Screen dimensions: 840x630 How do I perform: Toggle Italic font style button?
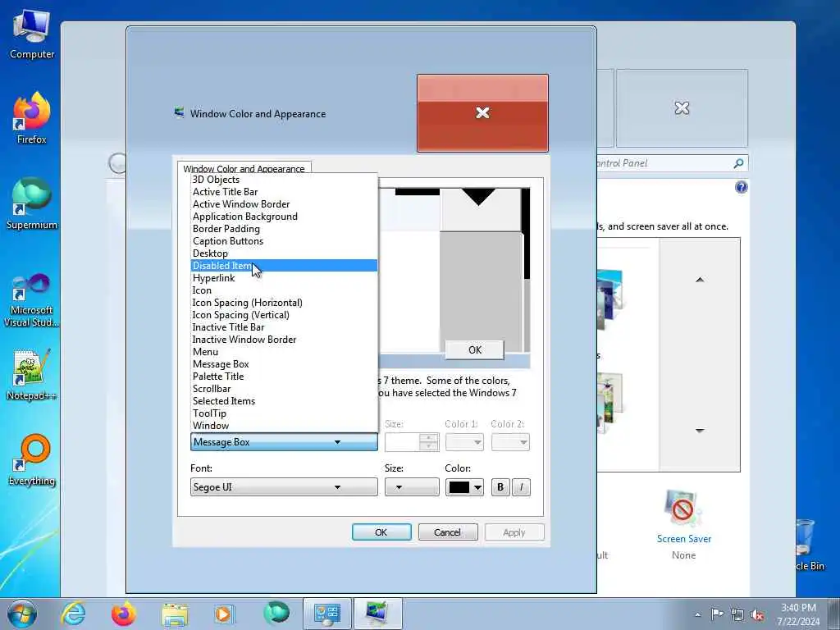[521, 487]
